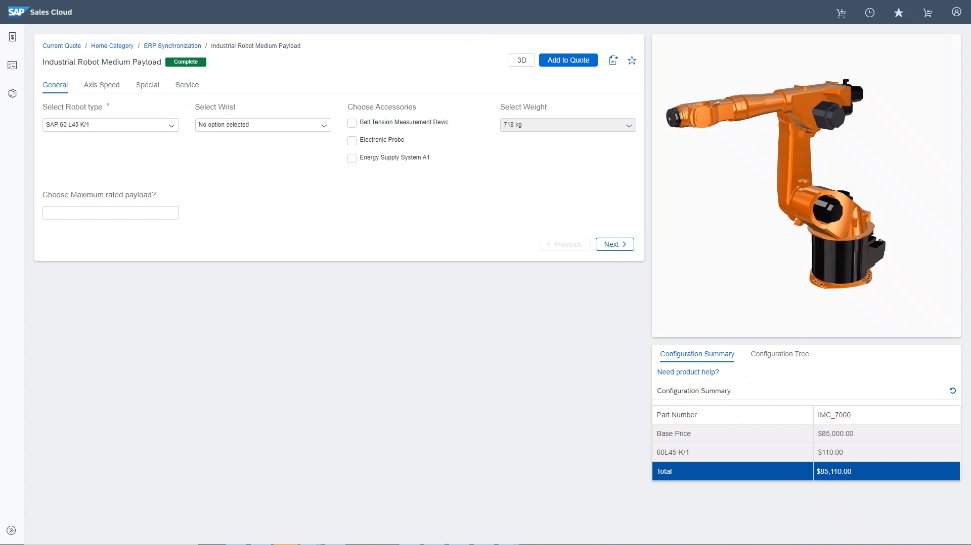Image resolution: width=971 pixels, height=545 pixels.
Task: Check Belt Tension Measurement Device accessory
Action: 352,123
